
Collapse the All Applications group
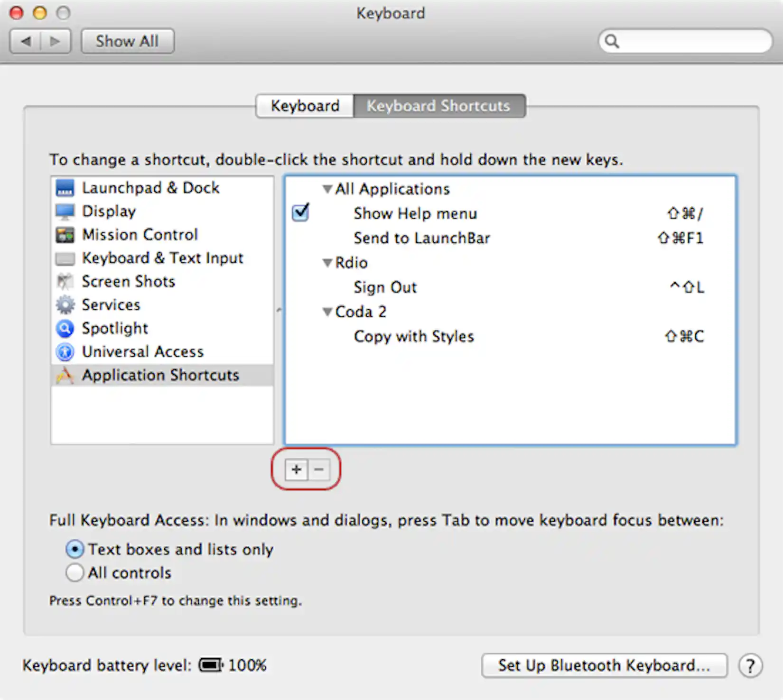click(326, 188)
